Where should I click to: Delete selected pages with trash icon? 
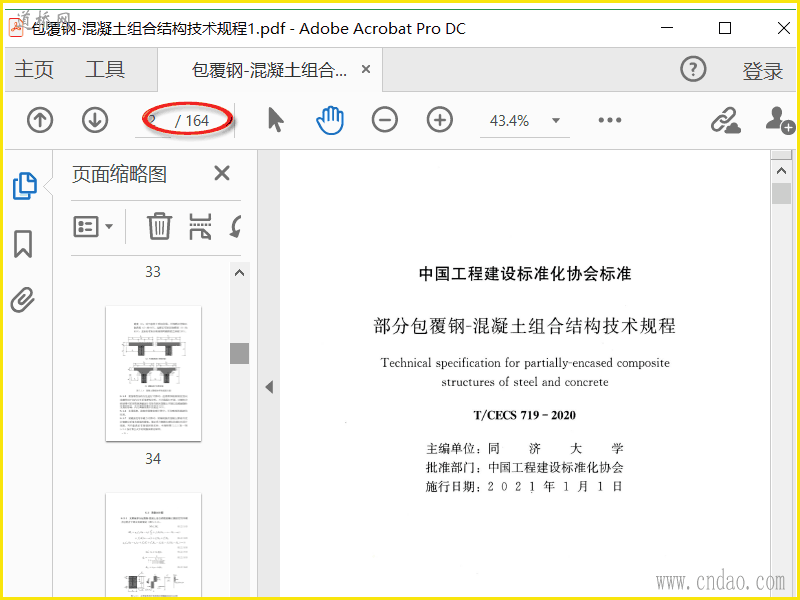click(x=159, y=227)
